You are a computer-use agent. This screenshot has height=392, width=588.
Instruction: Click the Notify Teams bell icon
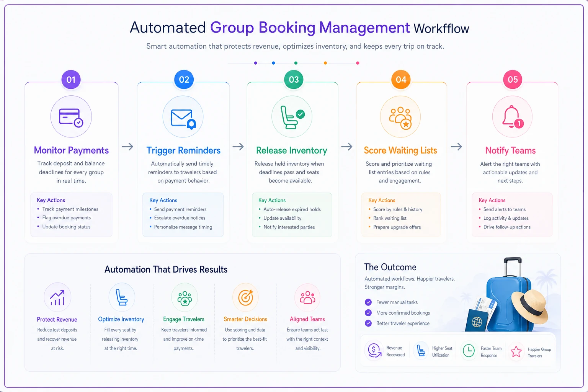[512, 117]
